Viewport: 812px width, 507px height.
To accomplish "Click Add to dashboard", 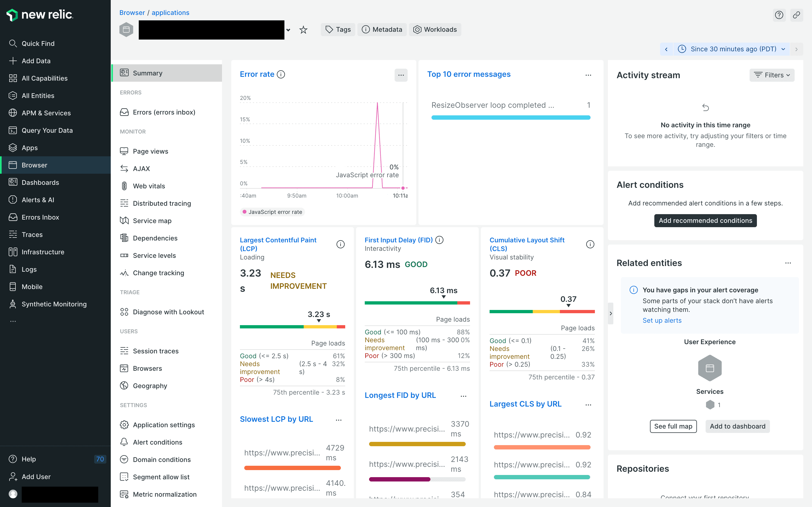I will pyautogui.click(x=738, y=426).
